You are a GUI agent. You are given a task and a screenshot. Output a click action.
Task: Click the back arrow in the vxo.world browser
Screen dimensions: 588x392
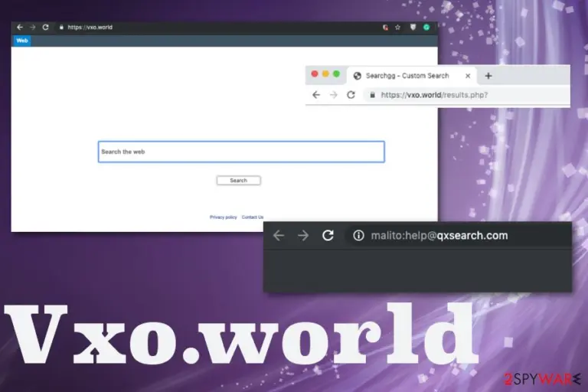(20, 28)
